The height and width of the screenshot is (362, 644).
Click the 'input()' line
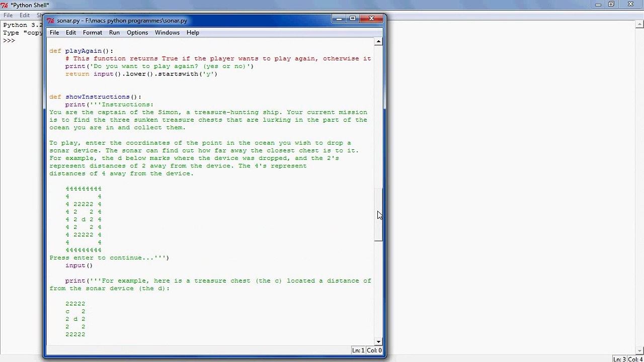point(79,265)
